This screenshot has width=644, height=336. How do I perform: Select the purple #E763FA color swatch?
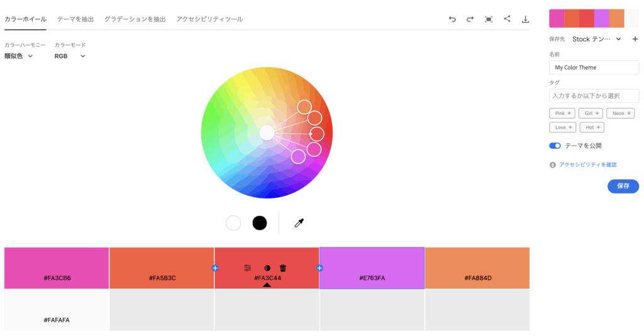372,268
